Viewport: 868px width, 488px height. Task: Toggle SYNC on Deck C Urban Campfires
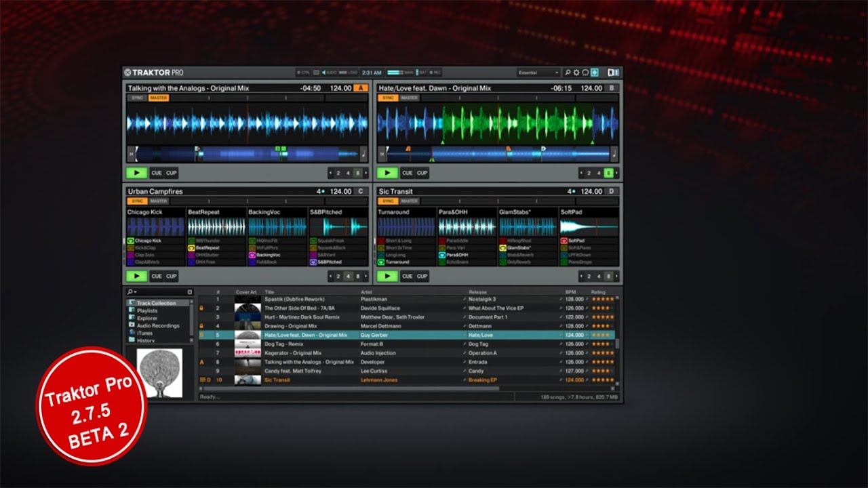tap(137, 201)
